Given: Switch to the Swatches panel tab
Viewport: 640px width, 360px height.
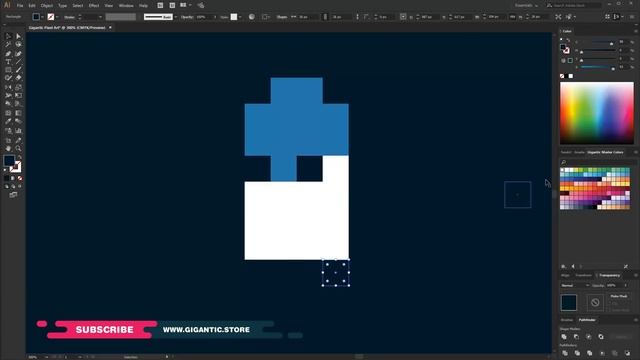Looking at the screenshot, I should (566, 152).
